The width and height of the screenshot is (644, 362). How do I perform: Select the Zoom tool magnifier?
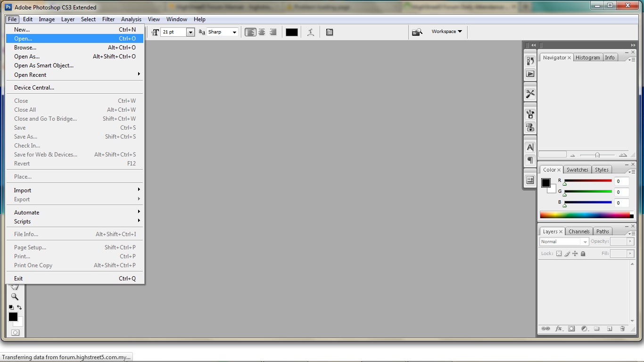click(x=15, y=296)
